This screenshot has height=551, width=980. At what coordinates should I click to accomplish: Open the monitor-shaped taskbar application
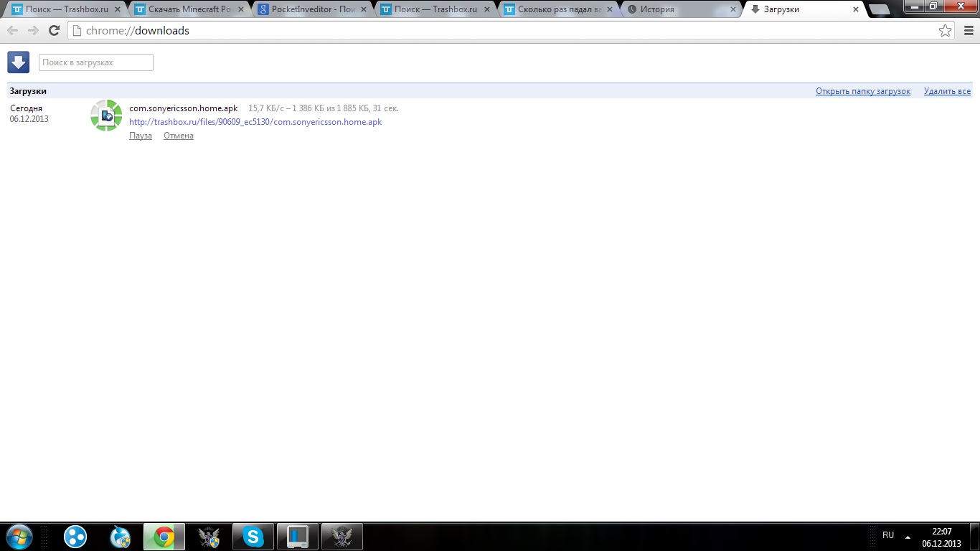tap(298, 537)
